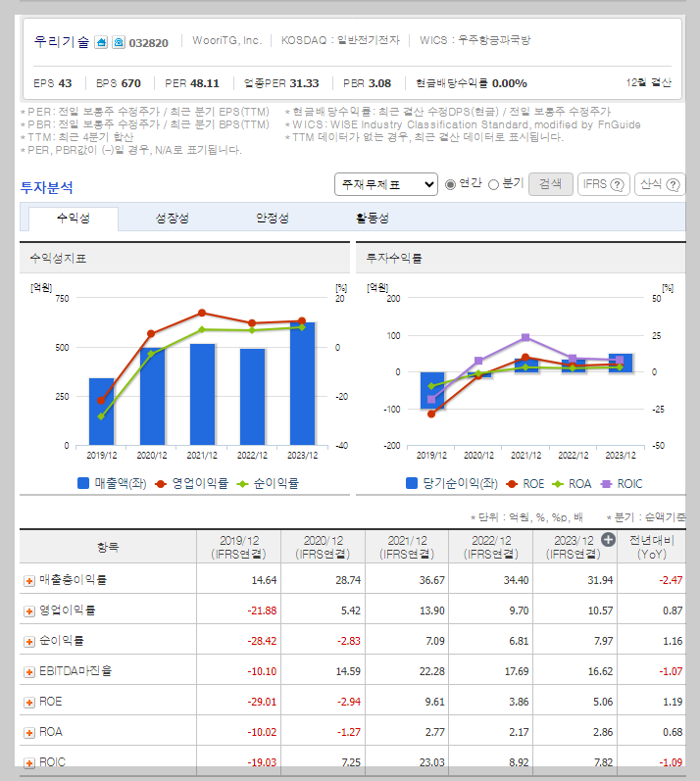Click the telephone icon next to 032820
700x781 pixels.
[x=118, y=42]
